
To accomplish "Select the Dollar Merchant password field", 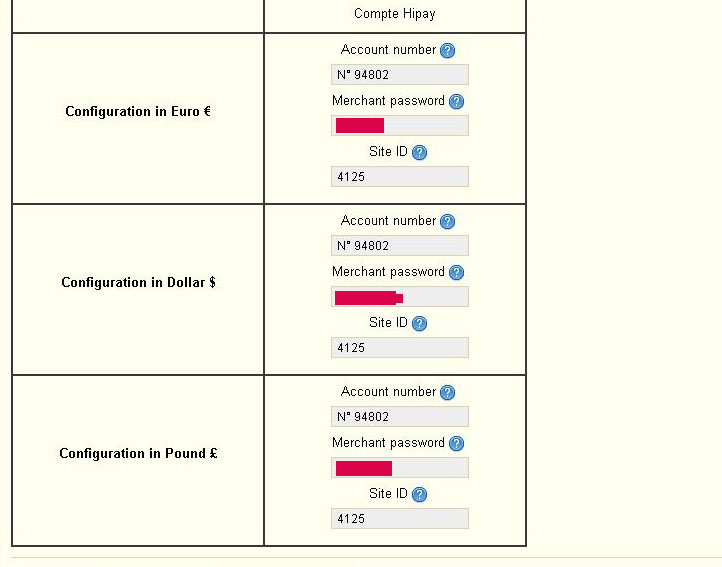I will [400, 297].
